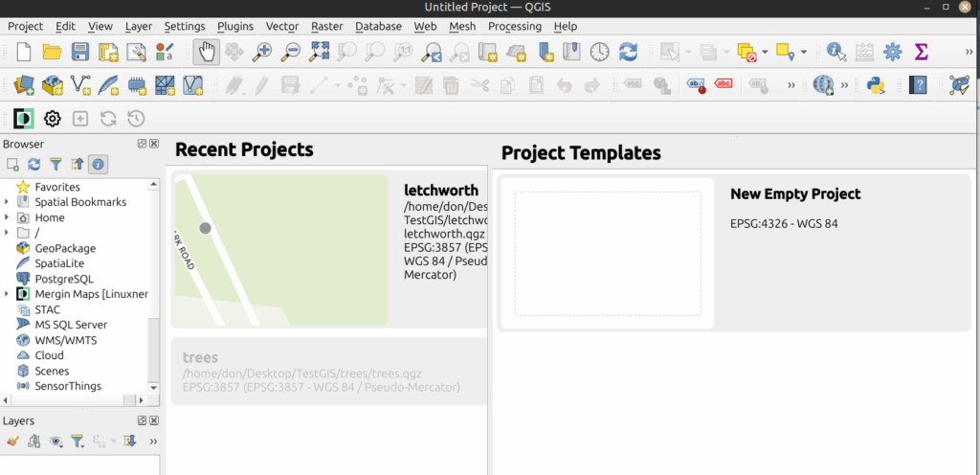Open Mergin Maps plugin configuration gear
This screenshot has width=980, height=475.
(52, 118)
